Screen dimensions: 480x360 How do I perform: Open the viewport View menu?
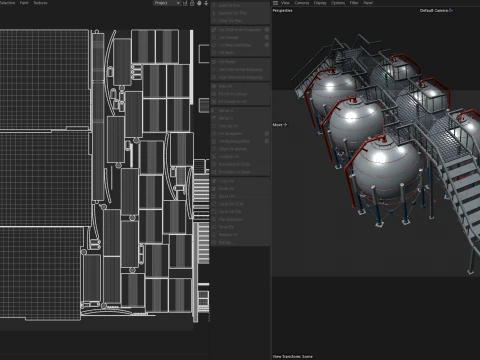click(x=285, y=3)
